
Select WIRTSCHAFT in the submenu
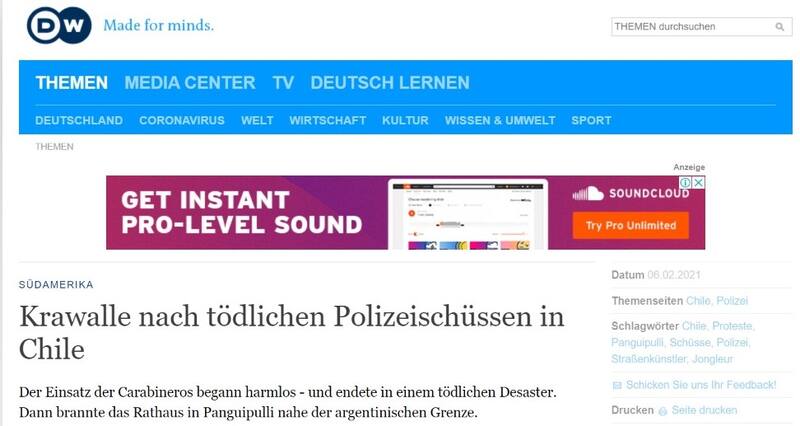(327, 121)
